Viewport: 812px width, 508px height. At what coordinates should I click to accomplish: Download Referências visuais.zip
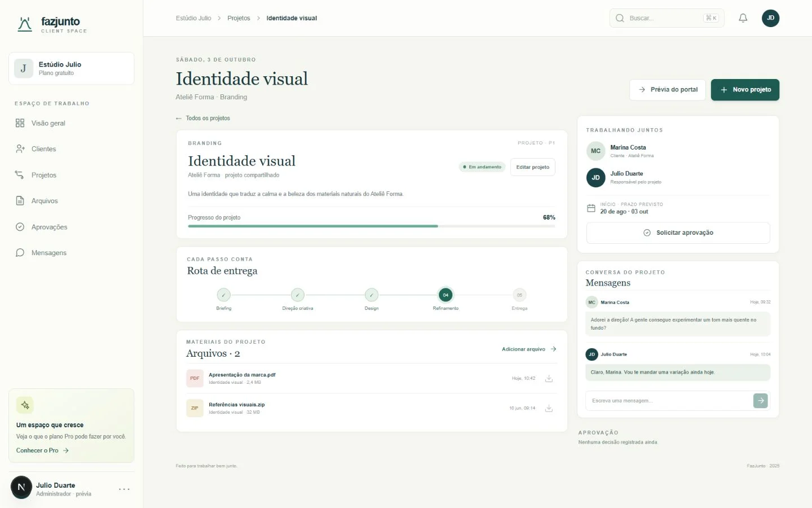pos(549,408)
